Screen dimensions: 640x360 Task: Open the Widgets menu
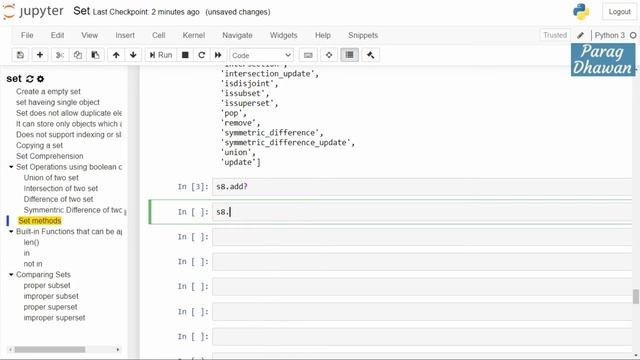click(x=283, y=36)
